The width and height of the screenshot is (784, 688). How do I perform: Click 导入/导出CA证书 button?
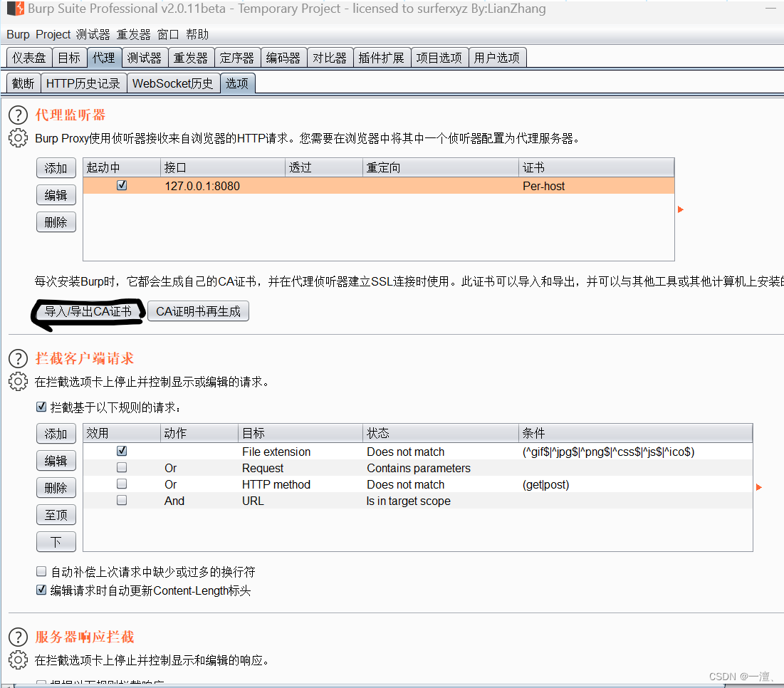[88, 311]
